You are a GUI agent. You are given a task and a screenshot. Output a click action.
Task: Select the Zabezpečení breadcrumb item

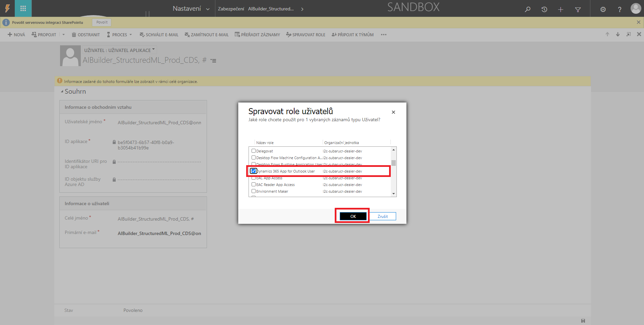click(231, 9)
